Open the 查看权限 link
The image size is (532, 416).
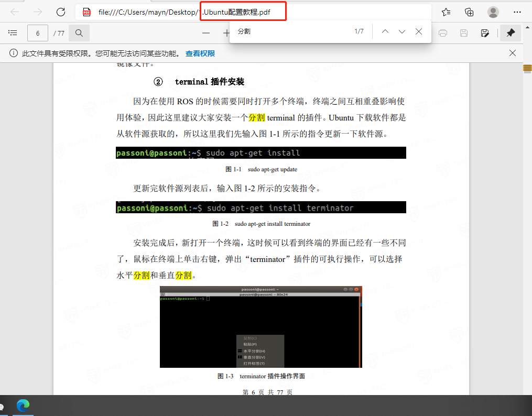[200, 53]
